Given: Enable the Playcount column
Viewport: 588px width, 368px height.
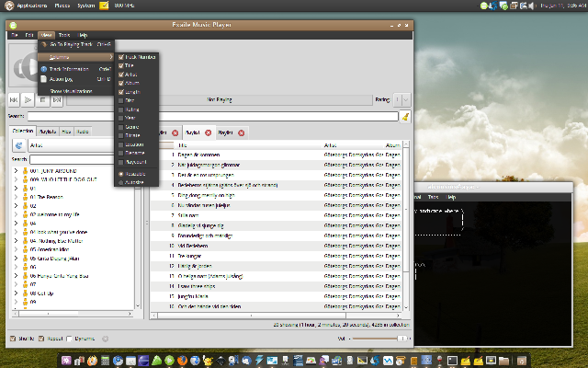Looking at the screenshot, I should [120, 162].
